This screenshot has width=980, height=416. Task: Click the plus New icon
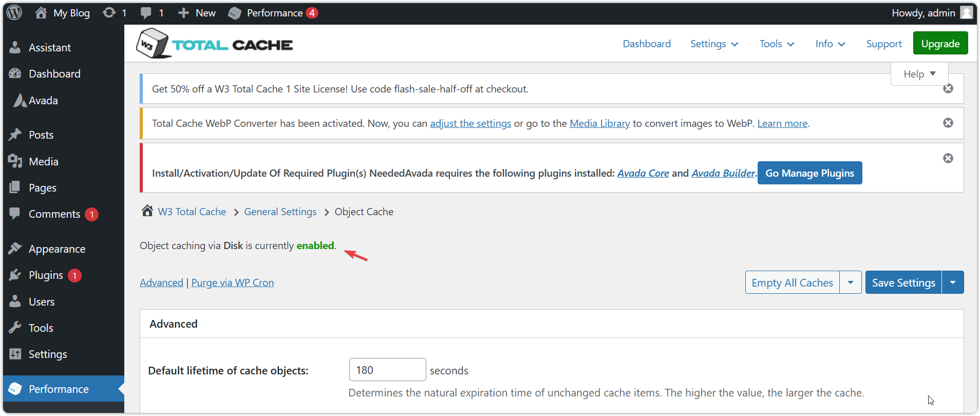tap(183, 13)
